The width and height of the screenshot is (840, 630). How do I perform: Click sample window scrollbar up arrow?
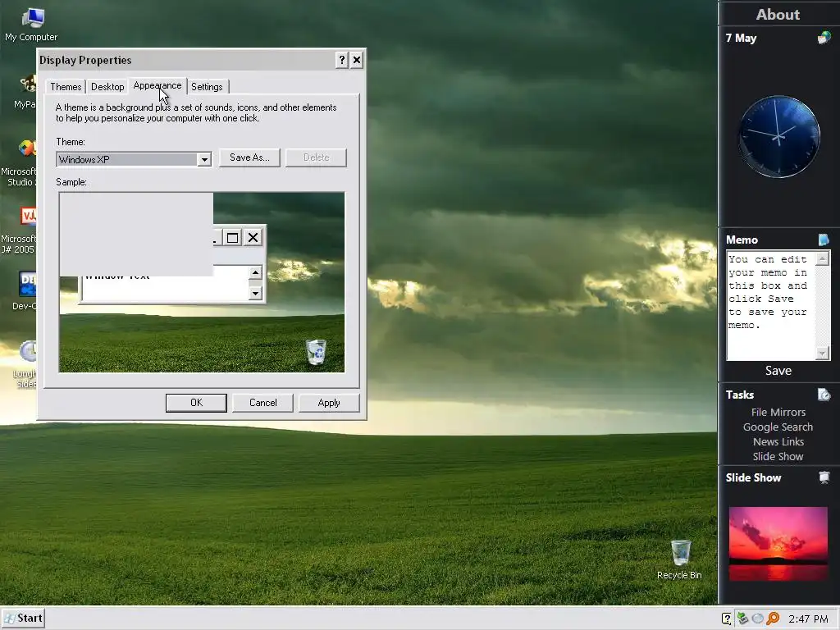click(256, 272)
